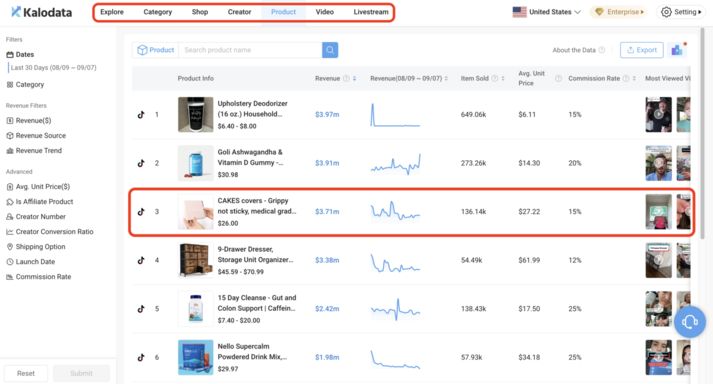Image resolution: width=713 pixels, height=384 pixels.
Task: Open Nello Supercalm product image
Action: (196, 357)
